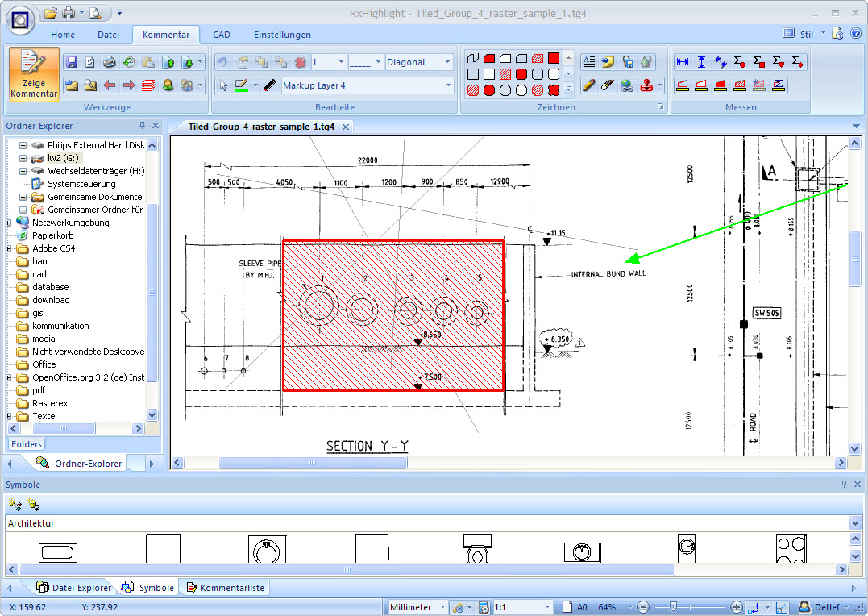868x616 pixels.
Task: Click the red stacked layers icon
Action: point(148,85)
